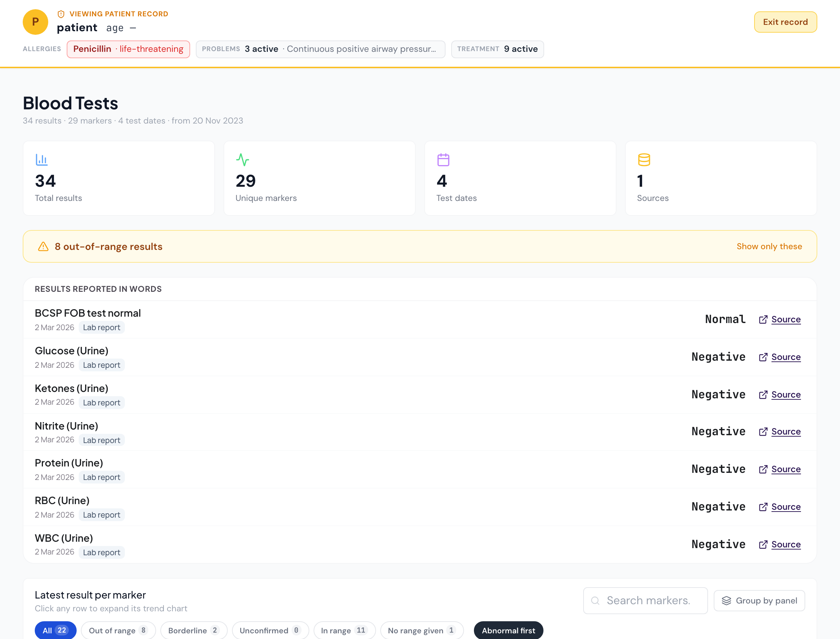
Task: Open the Penicillin allergy chip
Action: tap(128, 49)
